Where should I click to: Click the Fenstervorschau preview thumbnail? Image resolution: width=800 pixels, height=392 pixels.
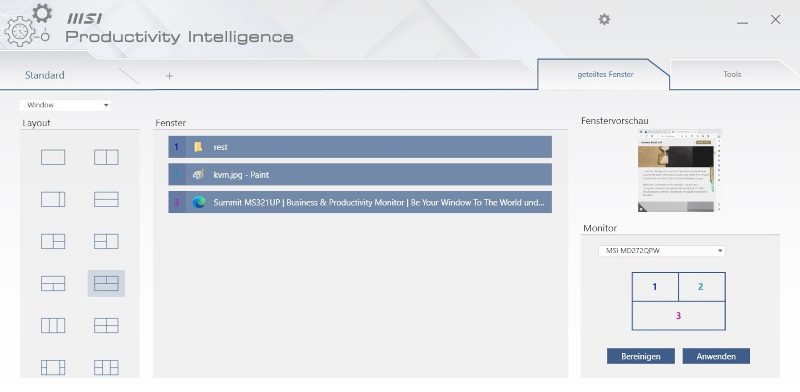(679, 170)
